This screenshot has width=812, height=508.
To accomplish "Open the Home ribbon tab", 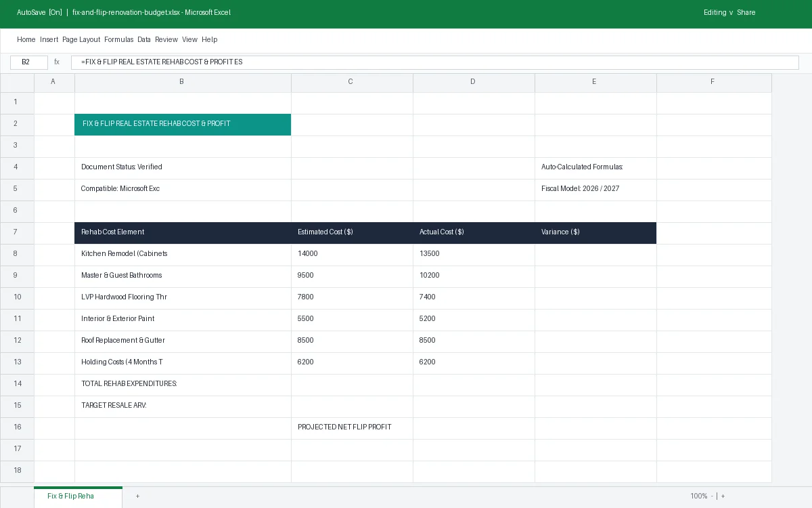I will 26,39.
